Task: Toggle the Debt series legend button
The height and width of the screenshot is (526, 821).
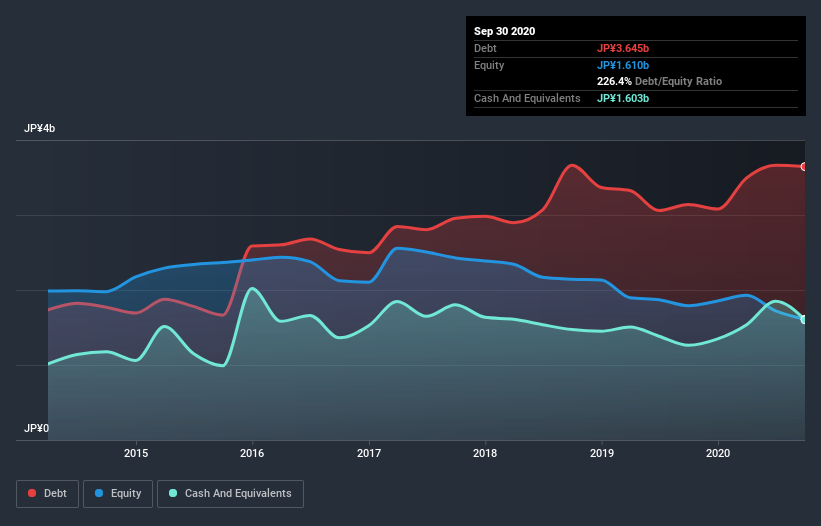Action: click(x=48, y=494)
